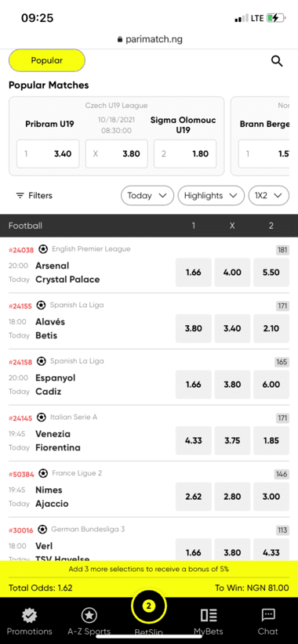Image resolution: width=298 pixels, height=644 pixels.
Task: Select the Popular tab
Action: [x=47, y=60]
